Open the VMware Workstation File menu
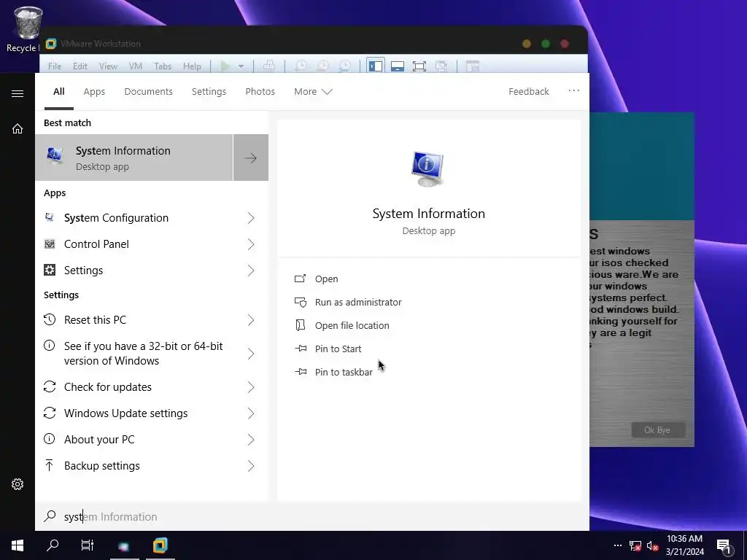This screenshot has width=747, height=560. tap(54, 66)
